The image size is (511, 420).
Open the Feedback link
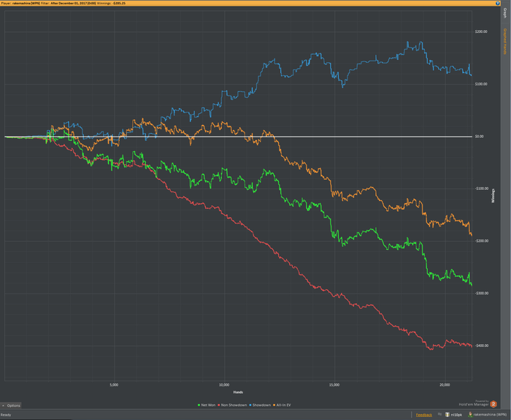(x=423, y=415)
